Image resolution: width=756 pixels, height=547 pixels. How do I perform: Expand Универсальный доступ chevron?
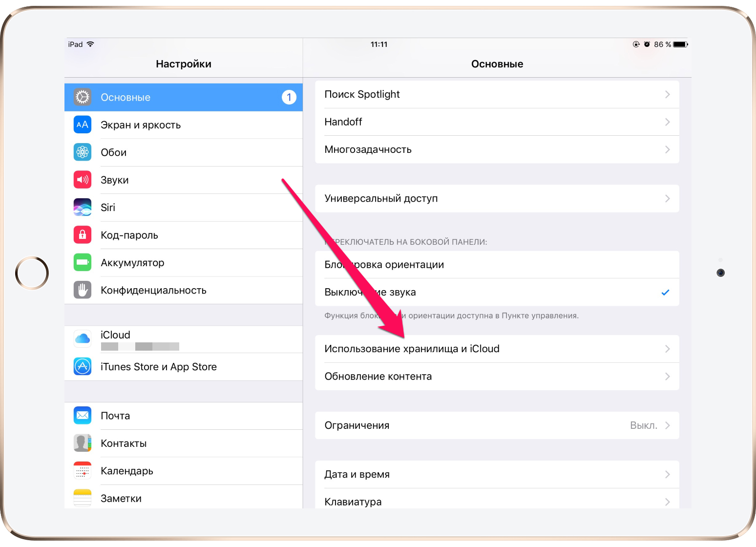click(x=667, y=198)
